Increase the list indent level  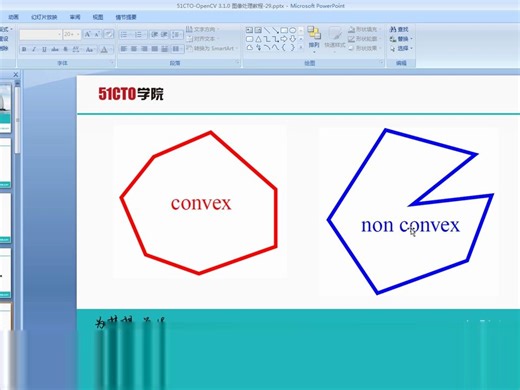click(164, 34)
